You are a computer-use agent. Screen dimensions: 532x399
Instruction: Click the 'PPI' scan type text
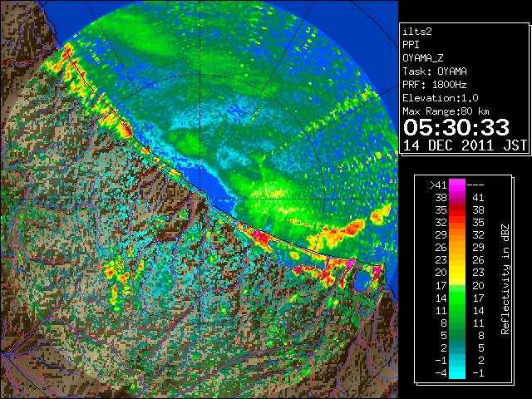[x=411, y=45]
